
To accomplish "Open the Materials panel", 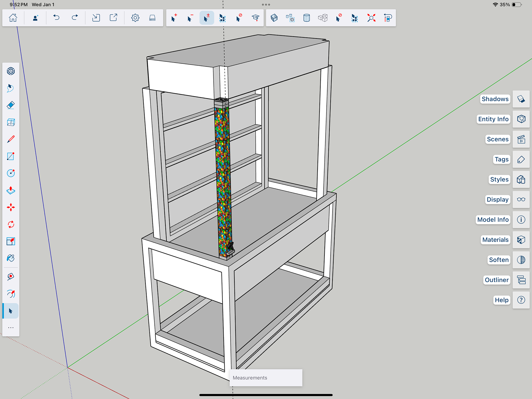I will coord(521,240).
